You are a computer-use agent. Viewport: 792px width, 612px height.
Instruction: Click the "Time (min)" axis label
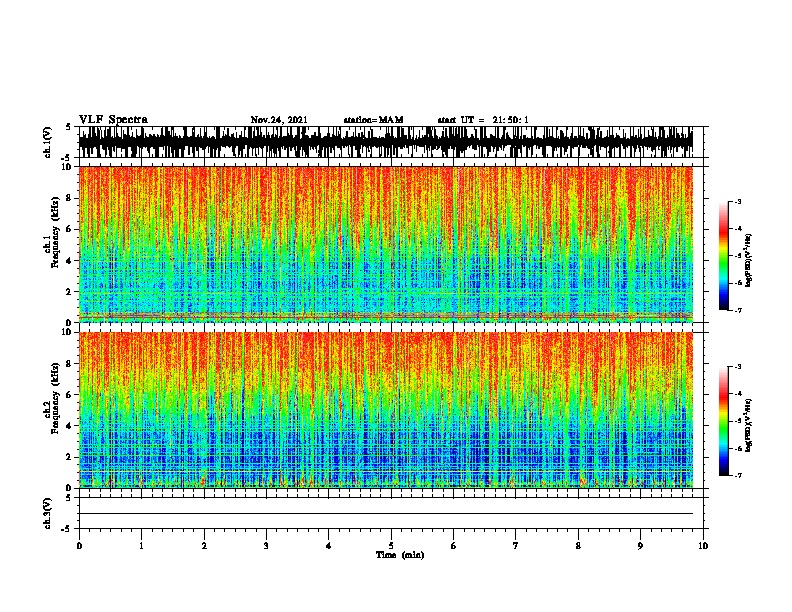[x=400, y=555]
